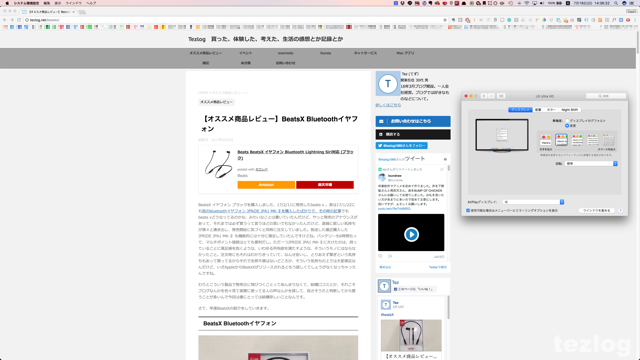Toggle the menu bar mirroring options checkbox

(x=468, y=211)
